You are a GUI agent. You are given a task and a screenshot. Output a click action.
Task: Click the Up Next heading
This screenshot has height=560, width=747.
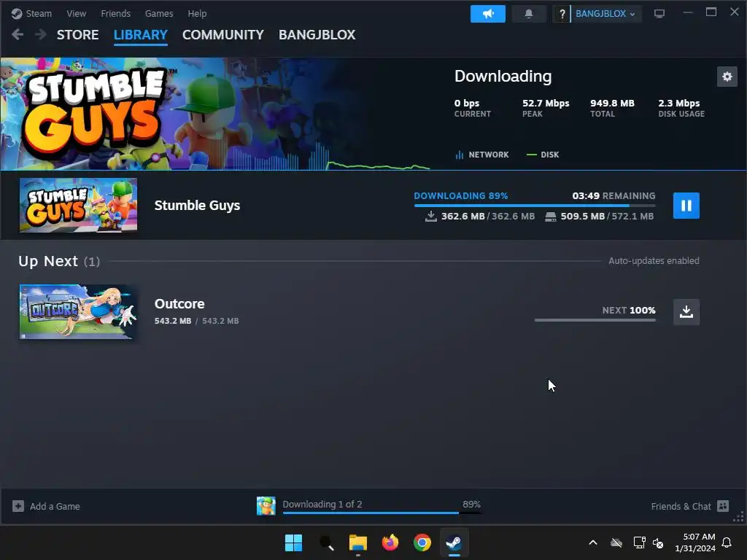tap(48, 261)
